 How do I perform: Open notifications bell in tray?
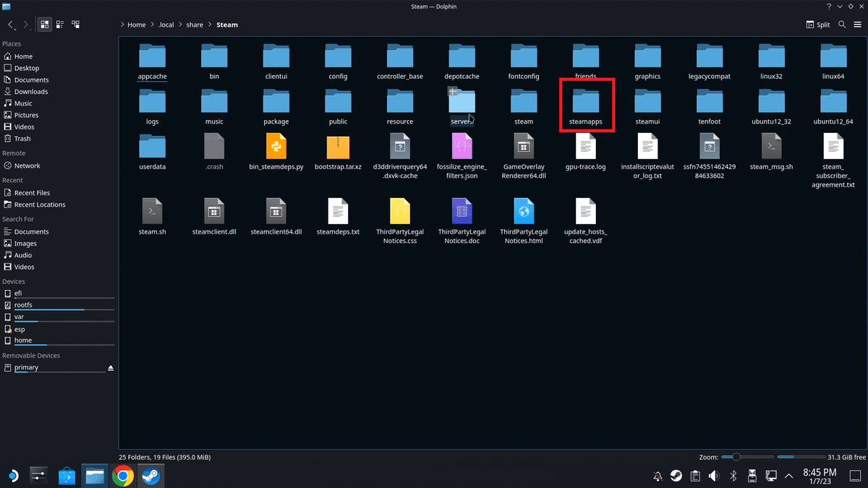point(658,476)
